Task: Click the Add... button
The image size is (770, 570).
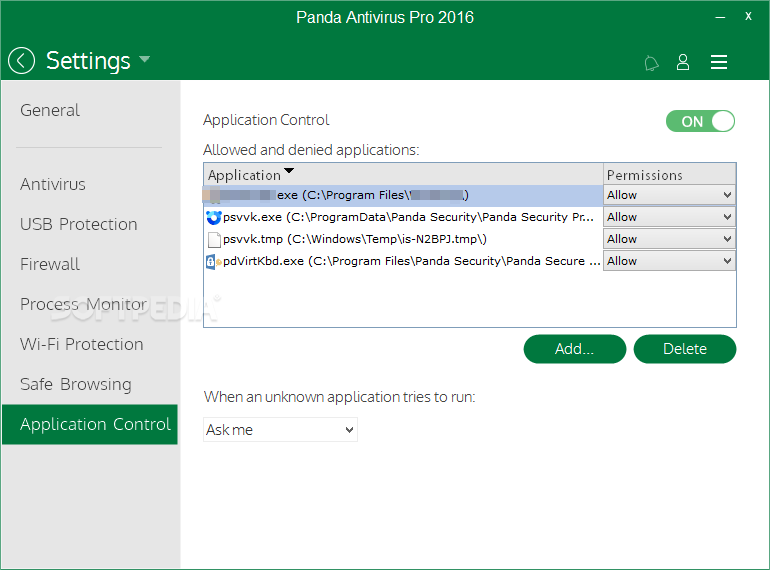Action: point(575,349)
